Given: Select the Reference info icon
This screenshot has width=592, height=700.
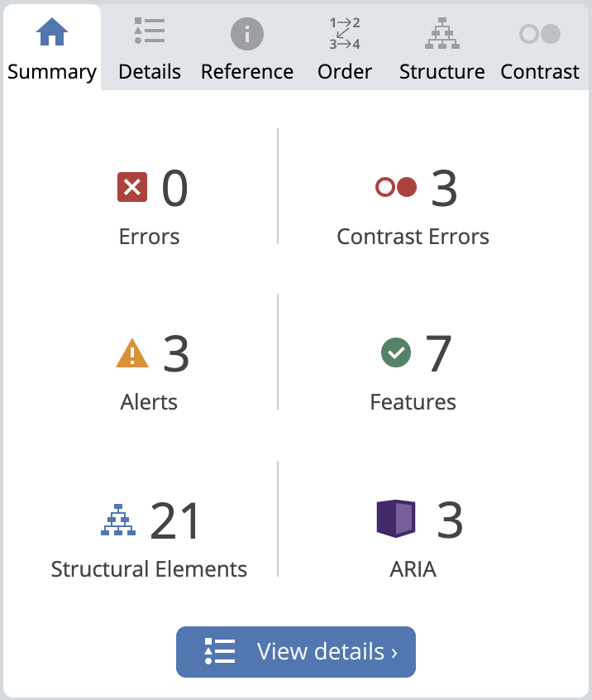Looking at the screenshot, I should click(247, 34).
